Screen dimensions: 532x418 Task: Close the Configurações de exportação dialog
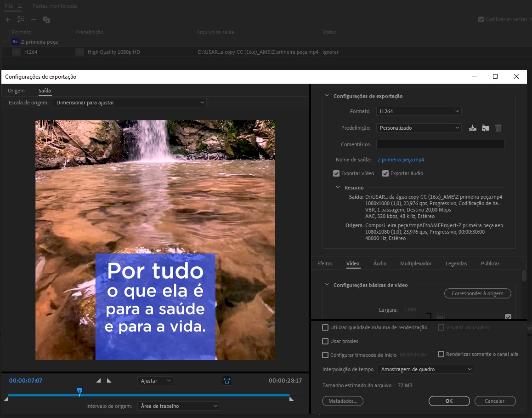coord(516,76)
